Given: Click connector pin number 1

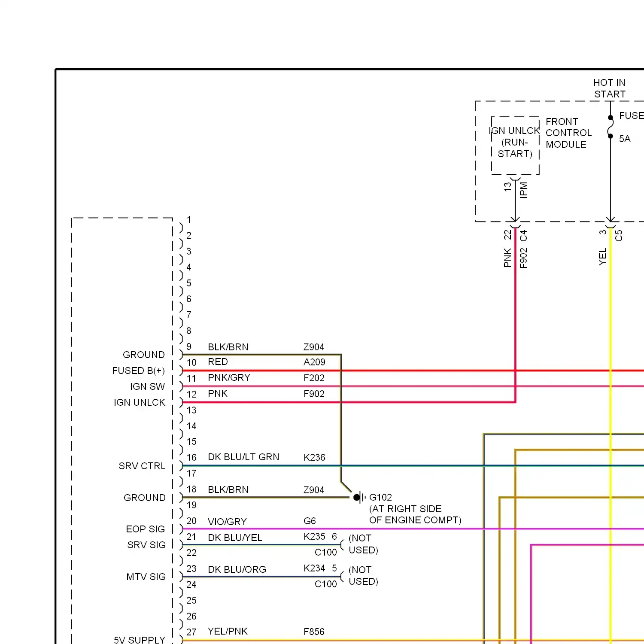Looking at the screenshot, I should (188, 219).
